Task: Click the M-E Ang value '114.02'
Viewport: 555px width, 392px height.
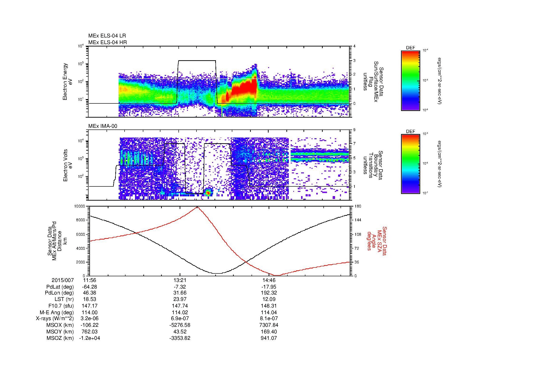Action: 180,312
